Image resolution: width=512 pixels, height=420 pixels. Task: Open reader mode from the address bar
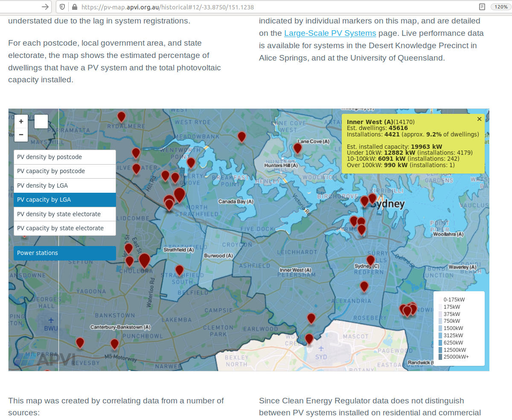481,7
